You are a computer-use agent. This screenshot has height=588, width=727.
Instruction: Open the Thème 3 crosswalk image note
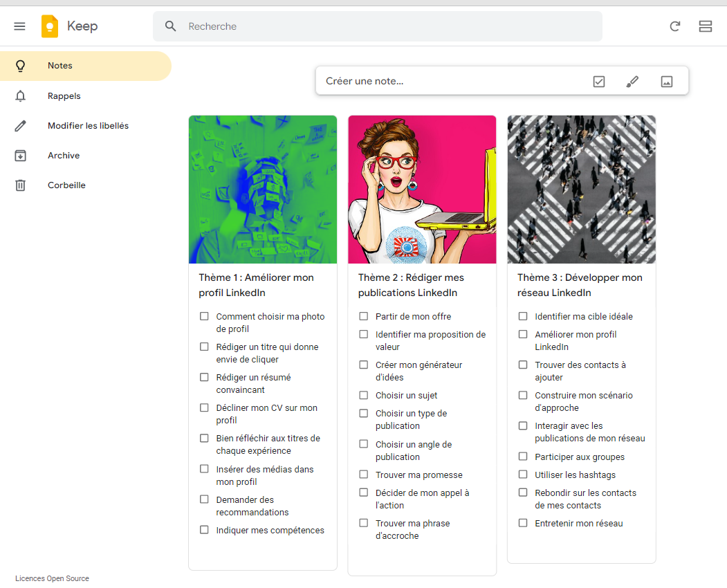point(581,190)
